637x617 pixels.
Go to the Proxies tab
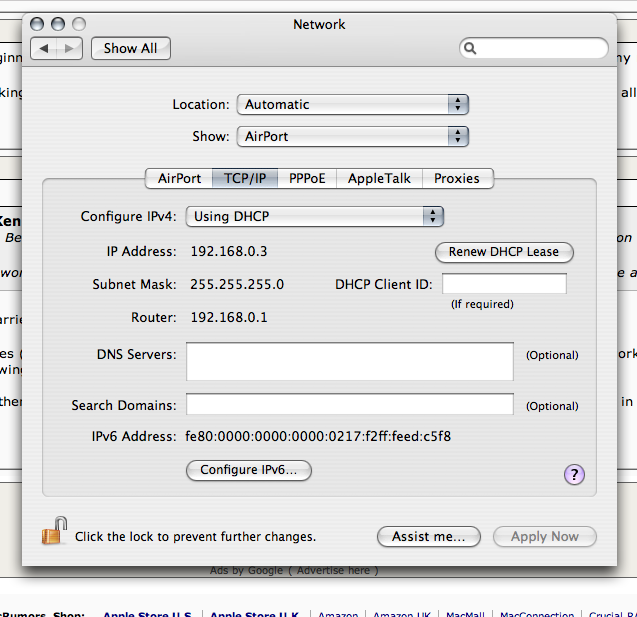tap(457, 178)
